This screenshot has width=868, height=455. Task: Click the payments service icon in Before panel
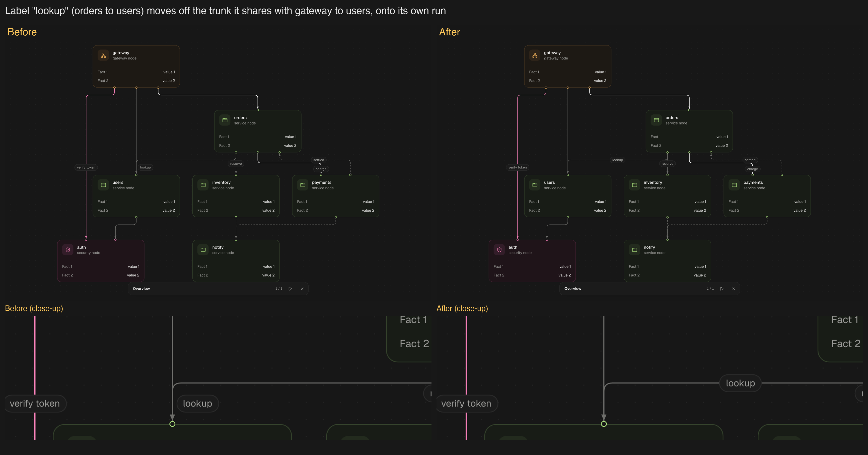[x=303, y=185]
